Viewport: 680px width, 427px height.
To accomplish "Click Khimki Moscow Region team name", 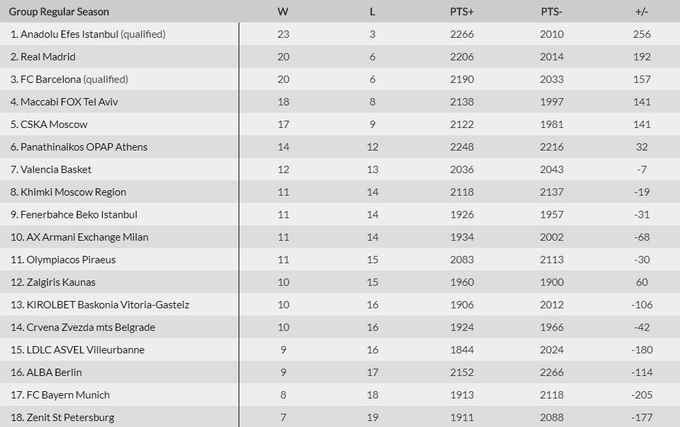I will tap(72, 192).
